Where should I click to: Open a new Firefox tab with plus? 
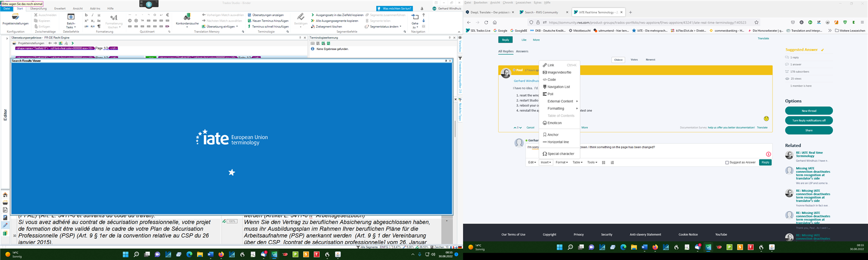(x=630, y=12)
